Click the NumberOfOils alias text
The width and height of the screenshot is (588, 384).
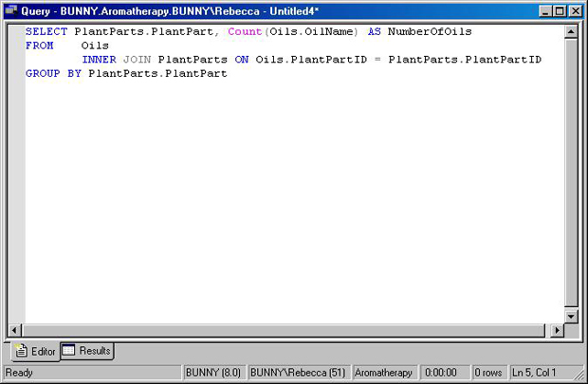coord(430,31)
